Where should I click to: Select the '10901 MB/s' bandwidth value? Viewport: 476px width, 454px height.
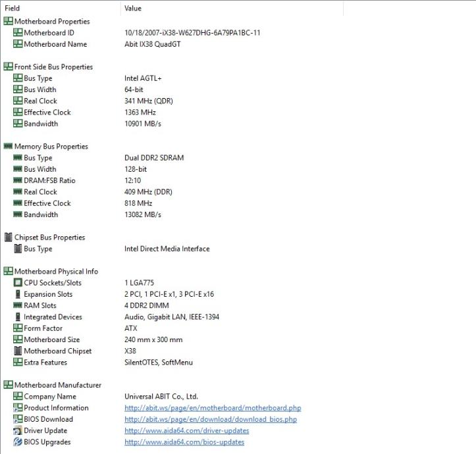pyautogui.click(x=143, y=124)
